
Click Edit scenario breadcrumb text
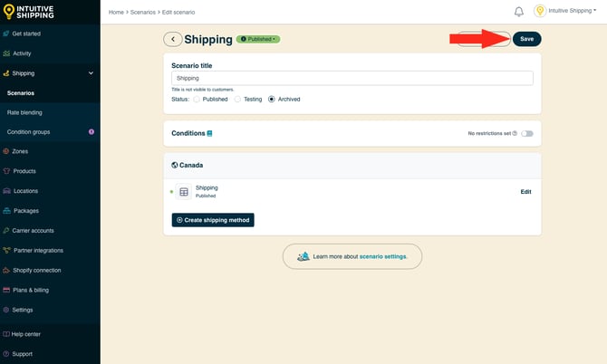[178, 13]
